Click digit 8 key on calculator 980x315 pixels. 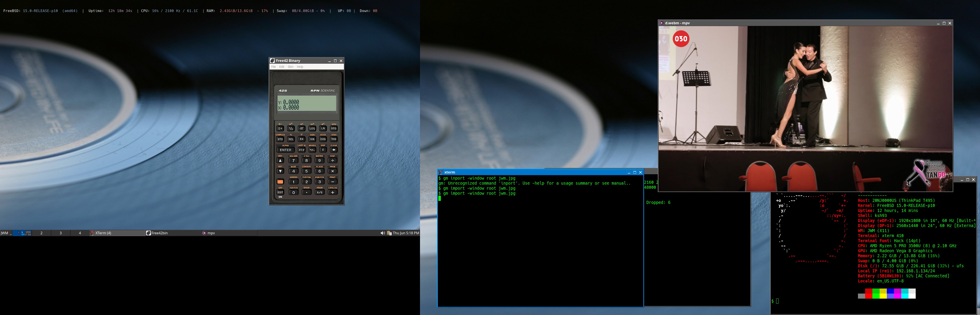coord(307,161)
